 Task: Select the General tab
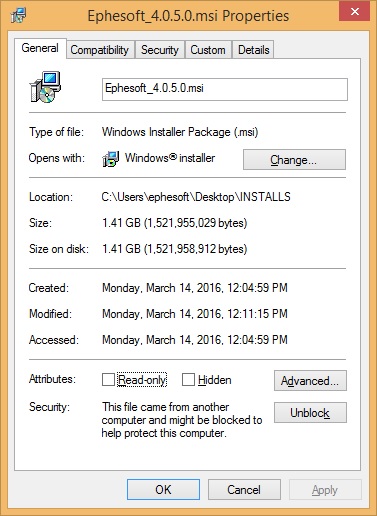40,48
